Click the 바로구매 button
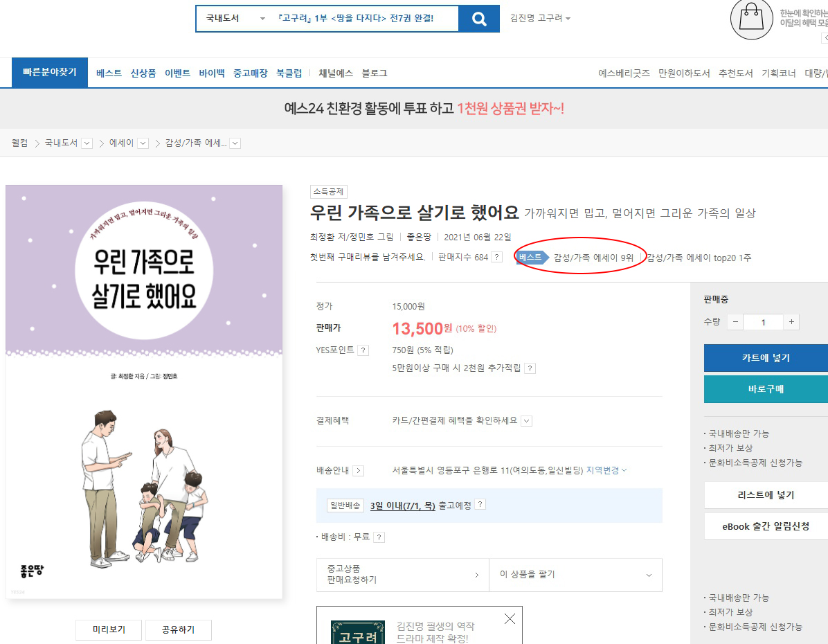Viewport: 828px width, 644px height. pos(766,389)
